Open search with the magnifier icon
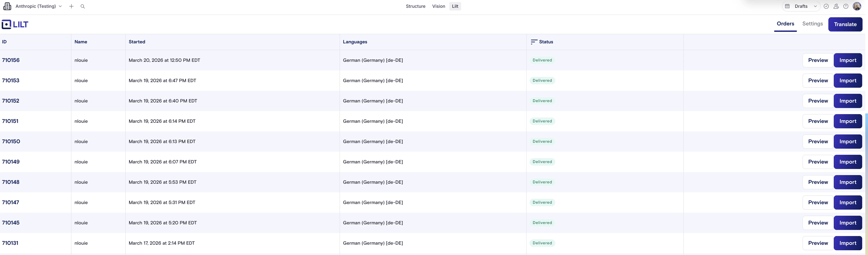This screenshot has height=255, width=868. coord(83,6)
